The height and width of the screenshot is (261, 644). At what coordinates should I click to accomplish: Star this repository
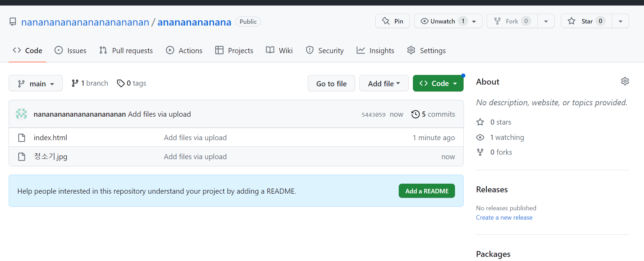[x=586, y=21]
